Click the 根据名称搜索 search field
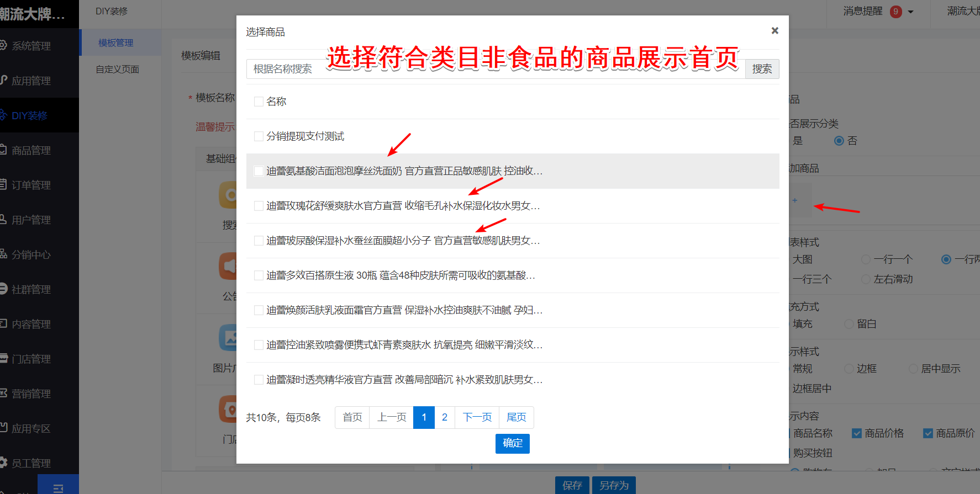 coord(496,69)
